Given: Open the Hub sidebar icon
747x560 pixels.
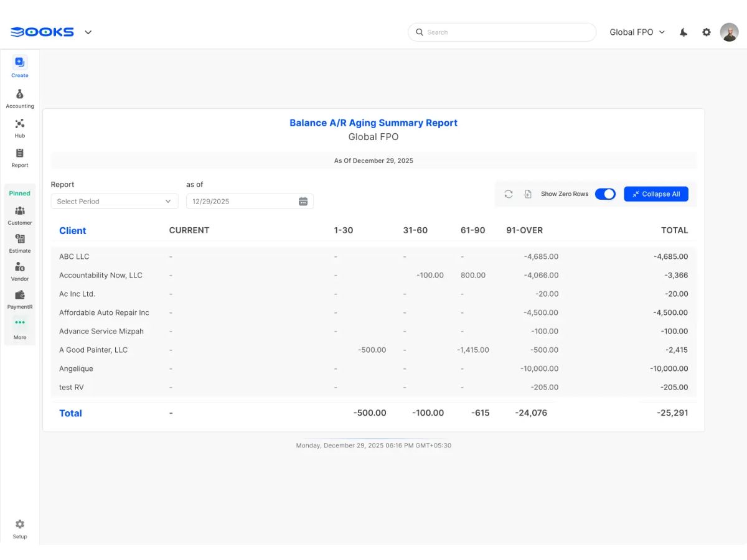Looking at the screenshot, I should click(x=20, y=124).
